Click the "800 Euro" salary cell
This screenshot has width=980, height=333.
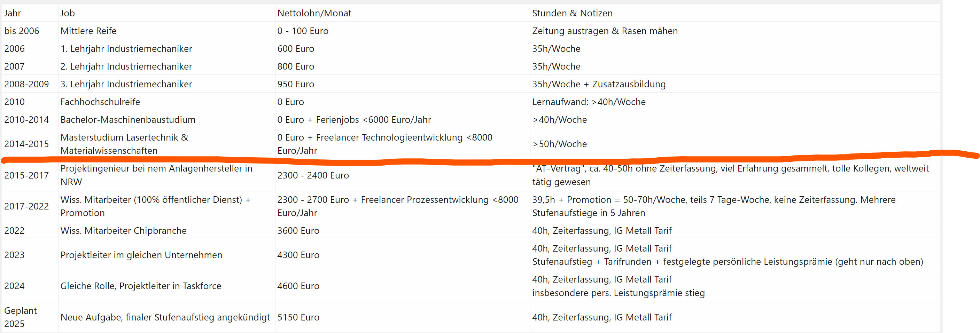tap(296, 66)
